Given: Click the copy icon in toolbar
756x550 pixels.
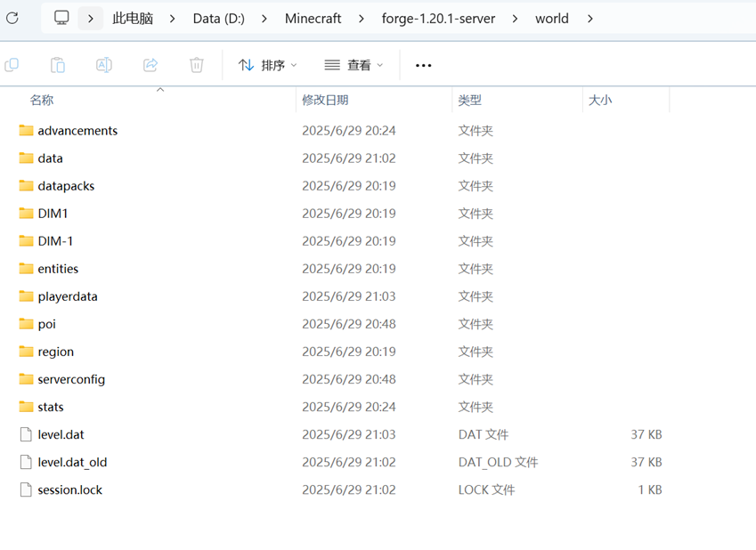Looking at the screenshot, I should click(x=12, y=65).
